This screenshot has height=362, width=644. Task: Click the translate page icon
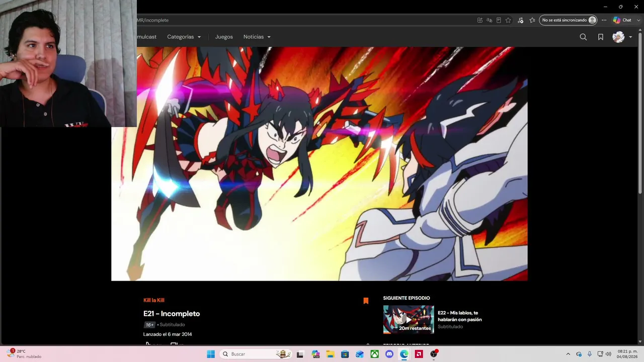click(x=489, y=20)
